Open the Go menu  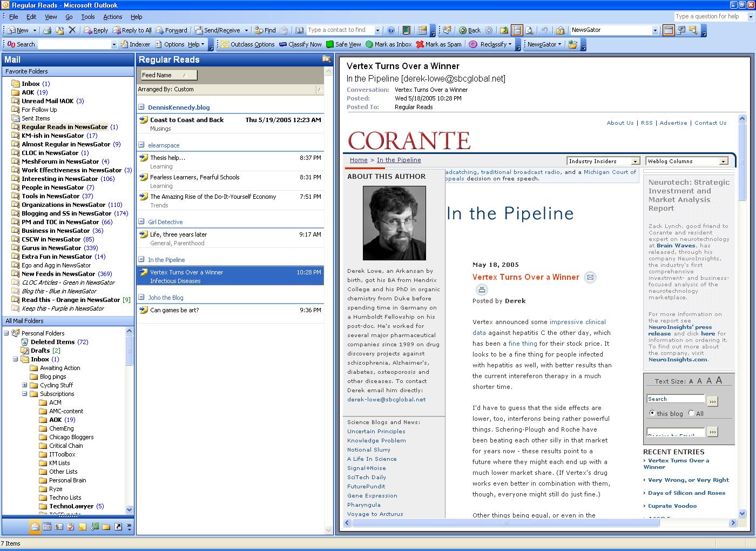69,17
